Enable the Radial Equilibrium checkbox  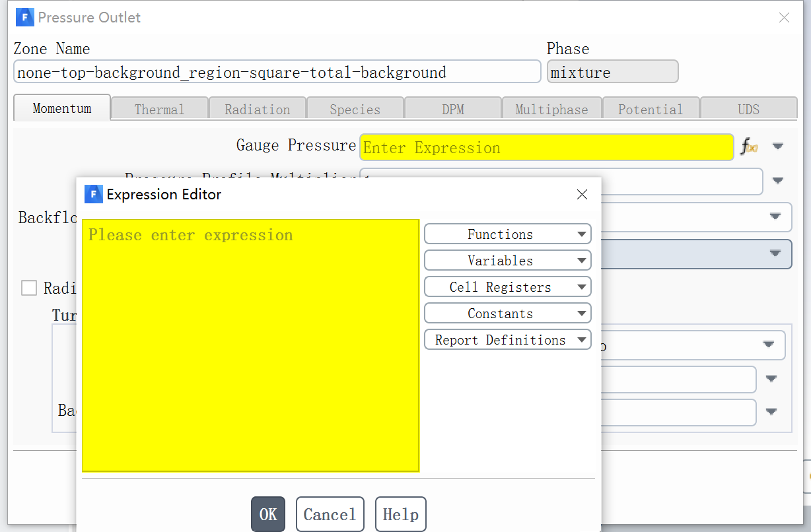click(29, 287)
